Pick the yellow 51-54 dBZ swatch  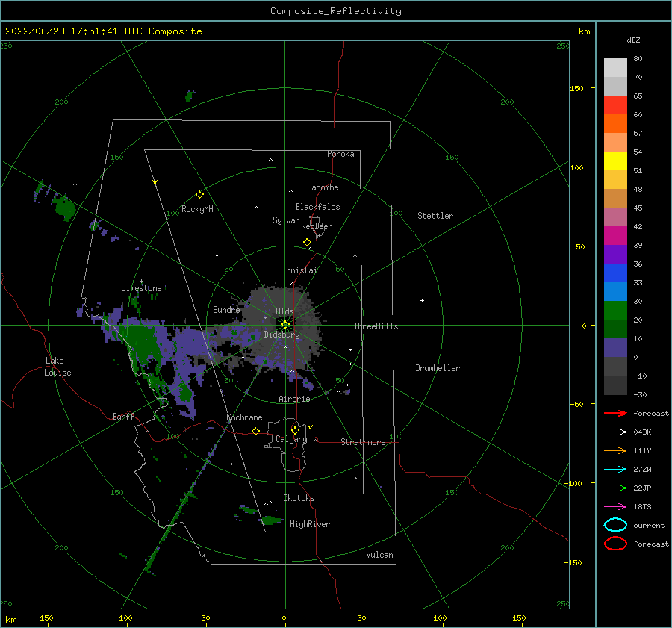615,161
